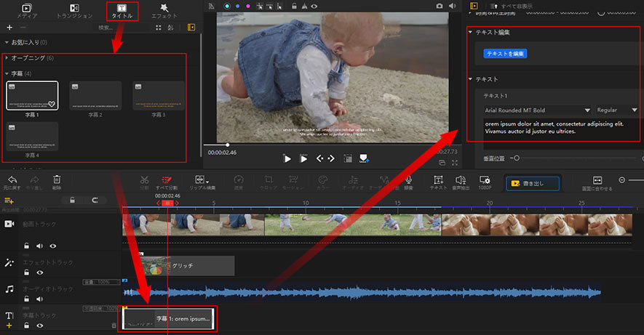Start recording with the microphone icon
The width and height of the screenshot is (644, 335).
[x=408, y=182]
